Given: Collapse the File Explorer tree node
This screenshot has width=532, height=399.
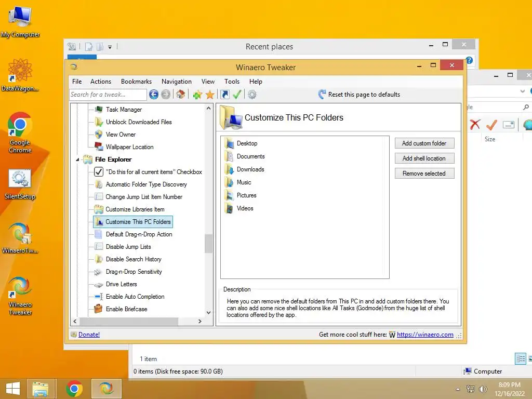Looking at the screenshot, I should coord(77,159).
